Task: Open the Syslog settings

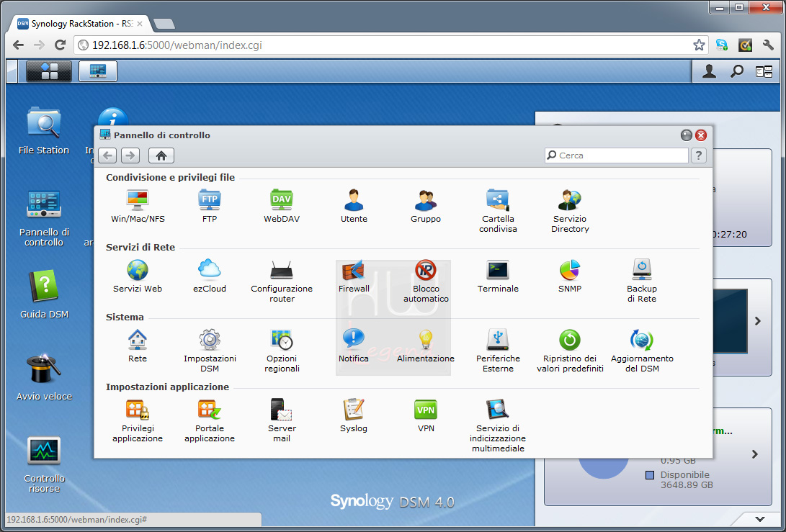Action: (x=354, y=416)
